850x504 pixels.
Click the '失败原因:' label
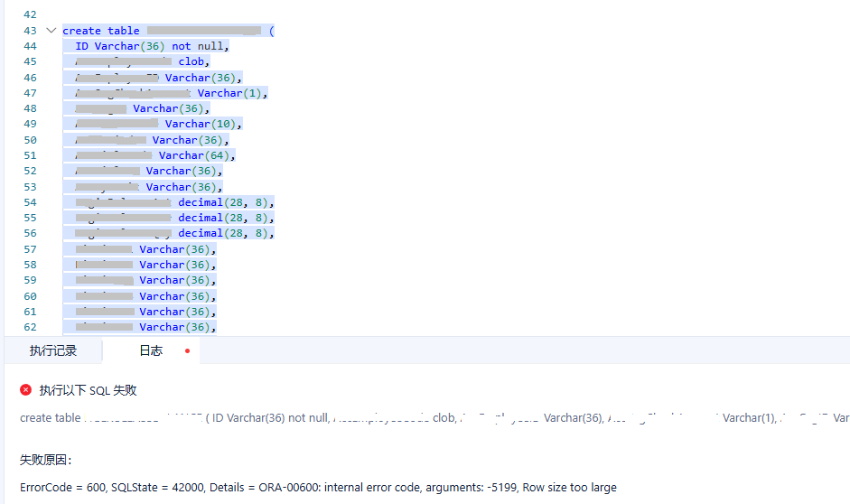pos(45,460)
